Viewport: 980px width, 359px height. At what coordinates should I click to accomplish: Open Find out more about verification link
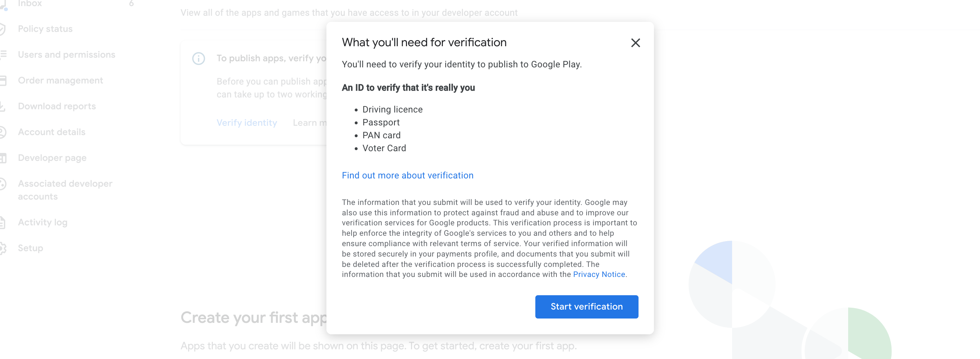[x=407, y=175]
